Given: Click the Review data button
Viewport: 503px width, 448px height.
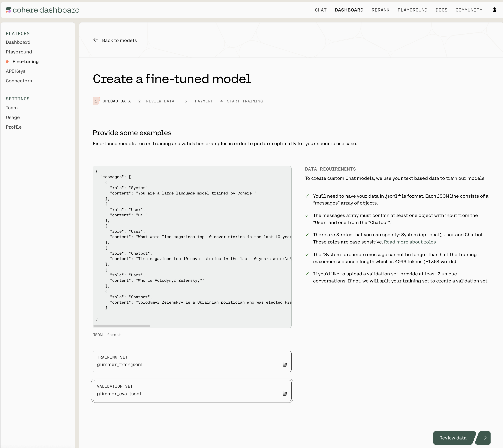Looking at the screenshot, I should pyautogui.click(x=453, y=438).
